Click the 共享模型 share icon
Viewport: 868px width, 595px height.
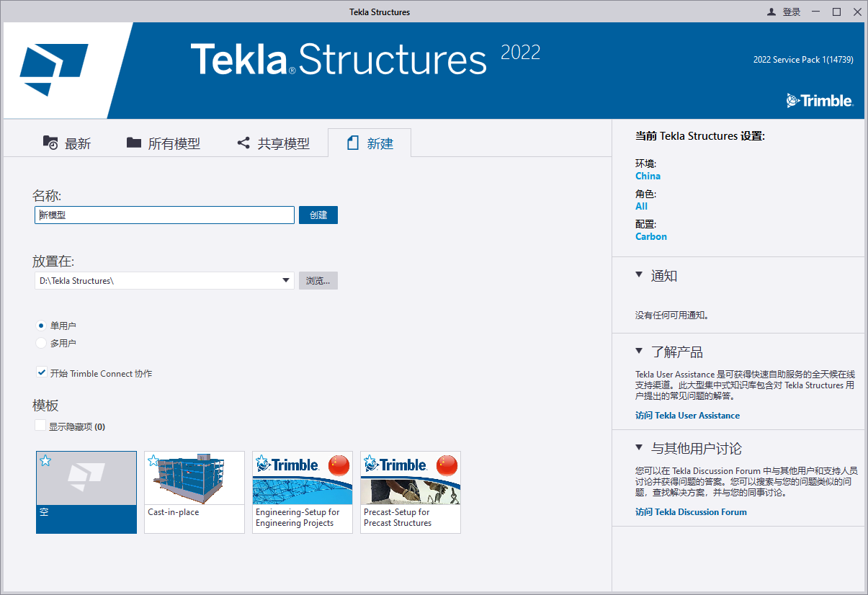(x=243, y=142)
